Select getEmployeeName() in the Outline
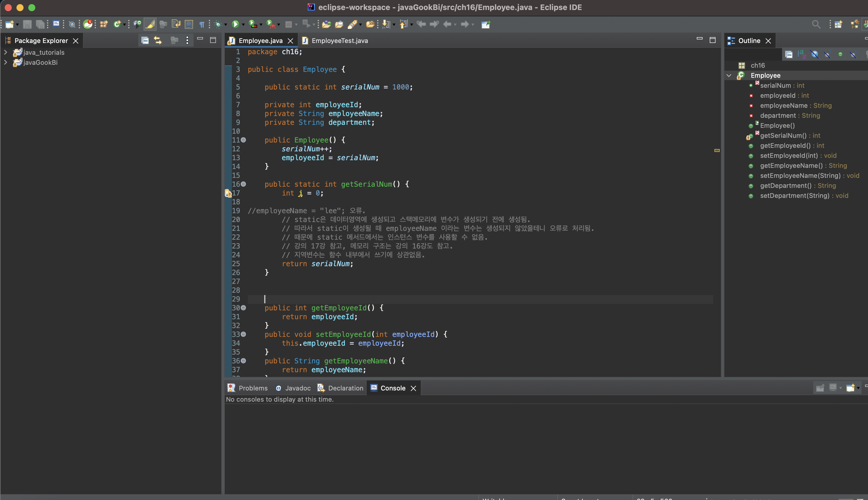The image size is (868, 500). point(791,165)
